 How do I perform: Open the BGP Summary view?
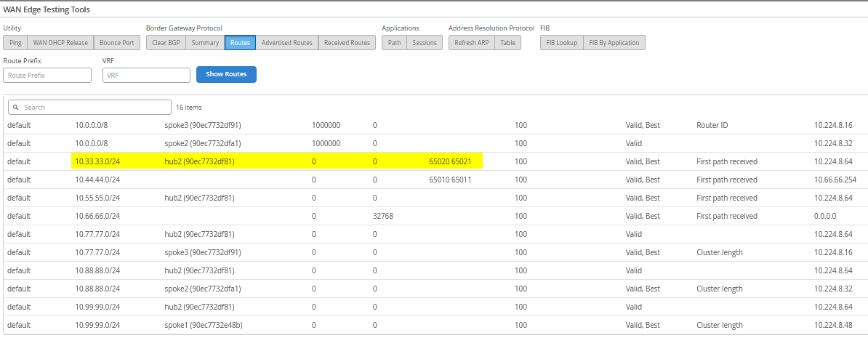pyautogui.click(x=205, y=43)
